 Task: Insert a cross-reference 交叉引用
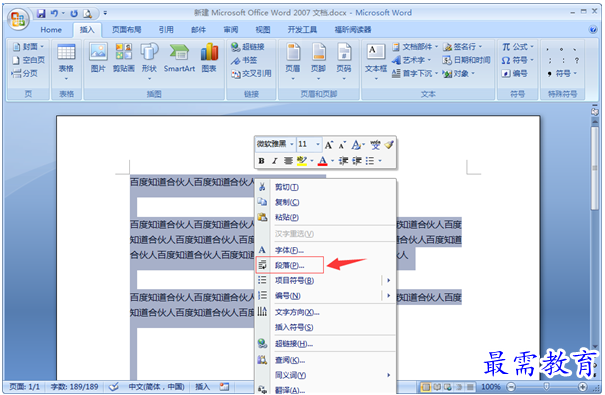[251, 73]
